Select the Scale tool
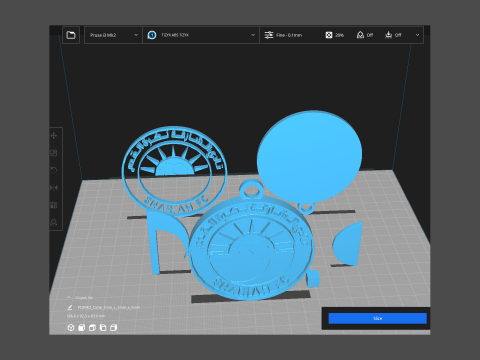Screen dimensions: 480x360 point(54,153)
